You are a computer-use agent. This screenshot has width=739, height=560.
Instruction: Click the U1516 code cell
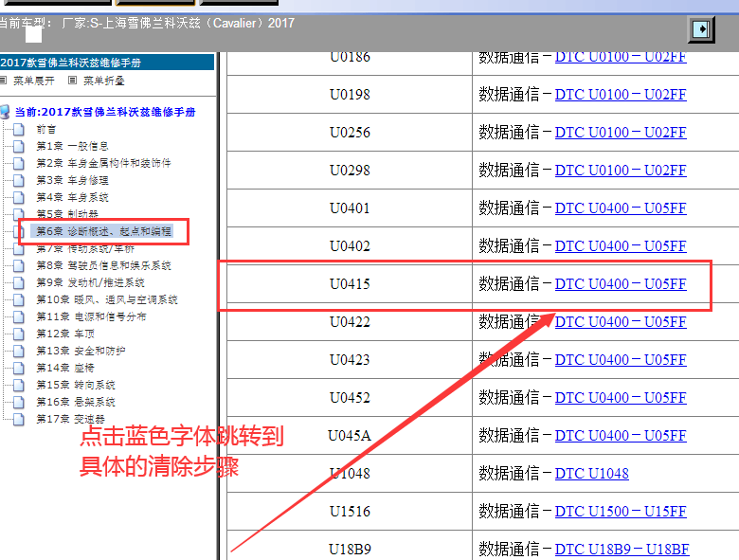click(350, 512)
